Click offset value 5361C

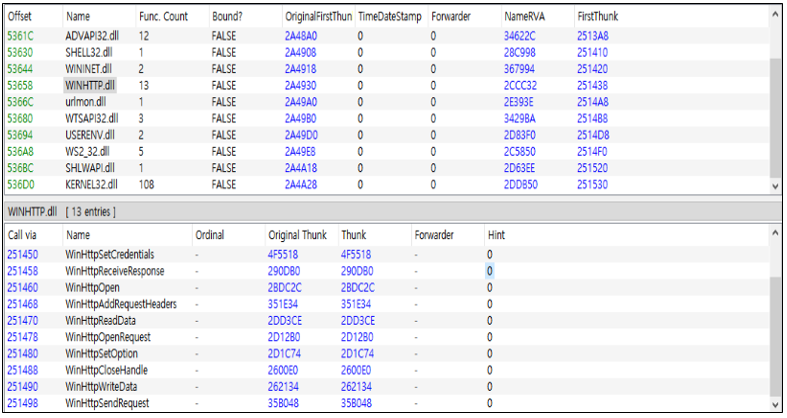pyautogui.click(x=21, y=36)
